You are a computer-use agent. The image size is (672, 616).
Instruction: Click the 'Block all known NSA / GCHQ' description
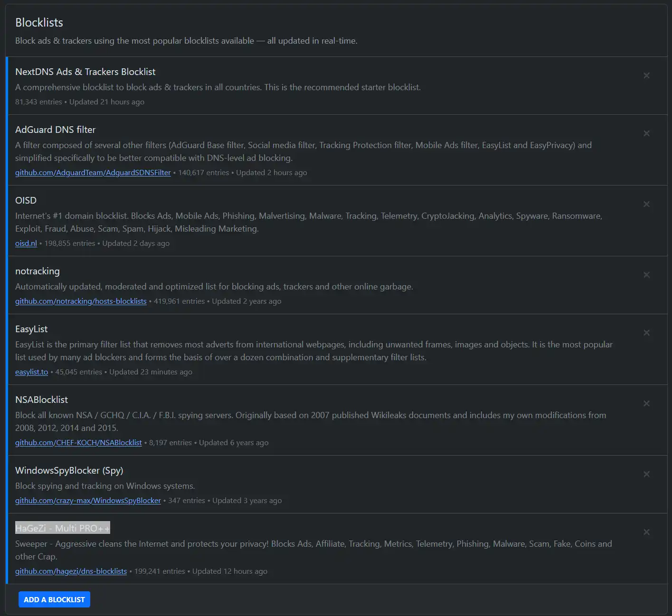pyautogui.click(x=311, y=421)
